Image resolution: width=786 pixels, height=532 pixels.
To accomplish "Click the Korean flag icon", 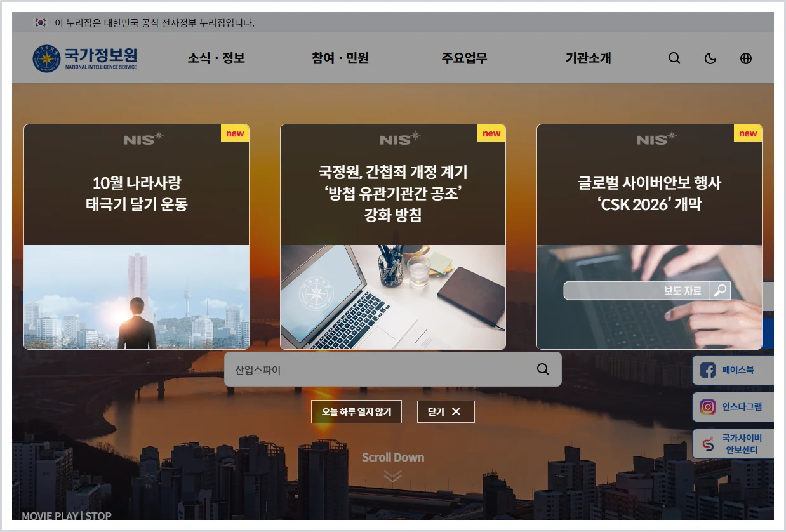I will click(x=41, y=23).
